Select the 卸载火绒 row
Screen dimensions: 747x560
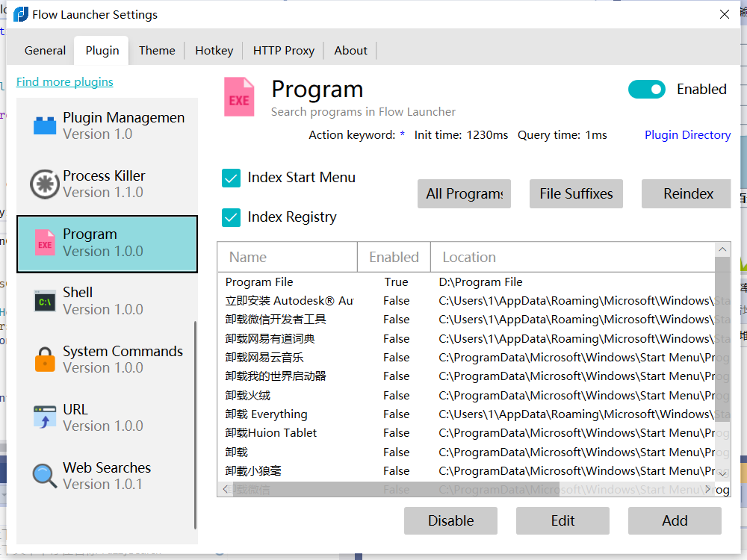pos(466,395)
